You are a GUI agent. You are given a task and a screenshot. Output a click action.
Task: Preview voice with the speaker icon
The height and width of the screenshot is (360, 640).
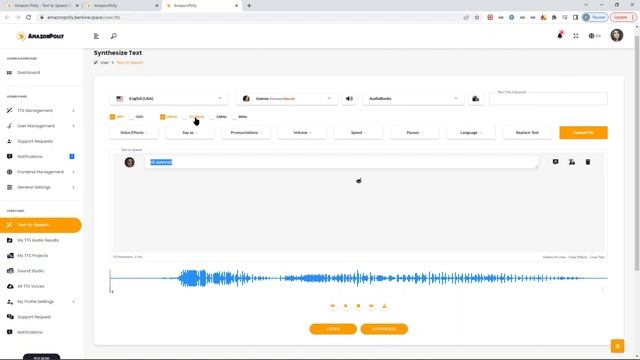349,98
